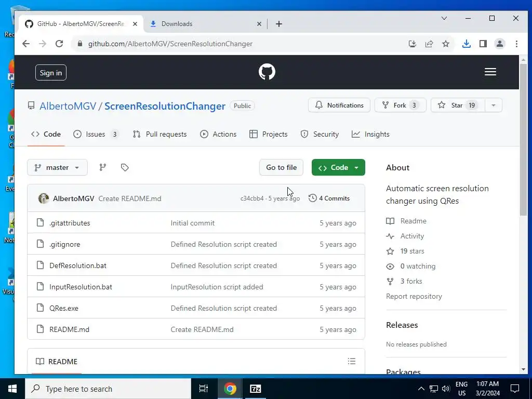Click the site padlock icon
Screen dimensions: 532x399
(80, 44)
